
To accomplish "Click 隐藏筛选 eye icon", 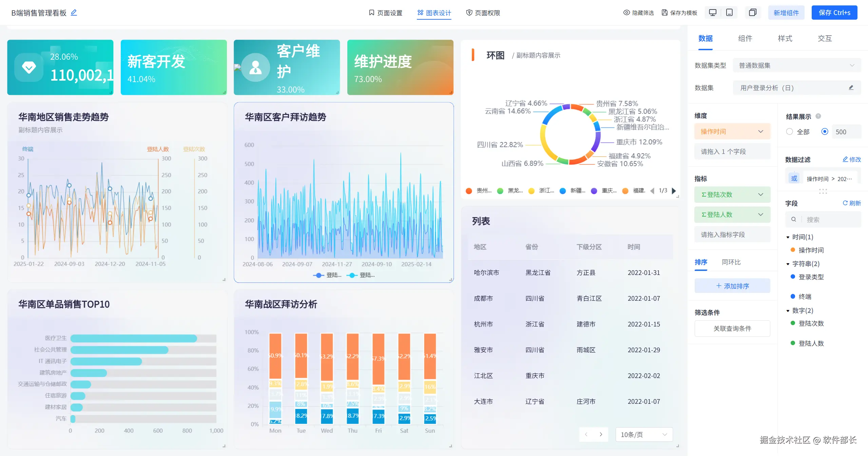I will click(x=626, y=13).
